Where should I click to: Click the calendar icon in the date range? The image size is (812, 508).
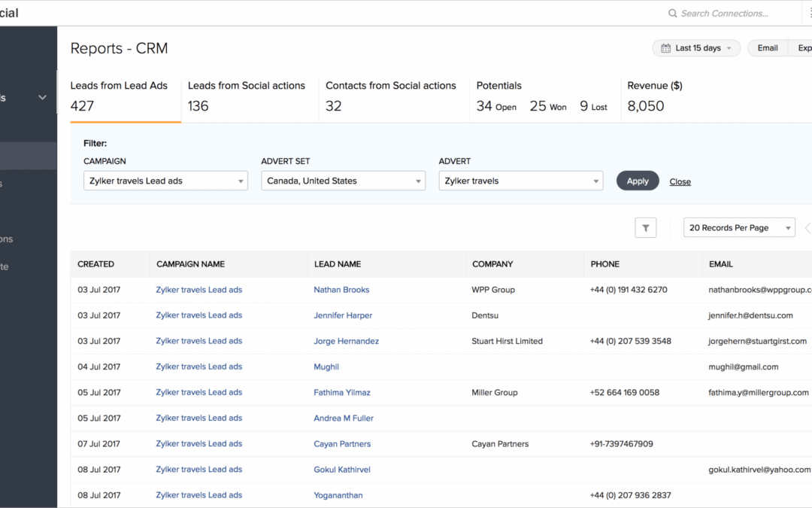coord(665,48)
